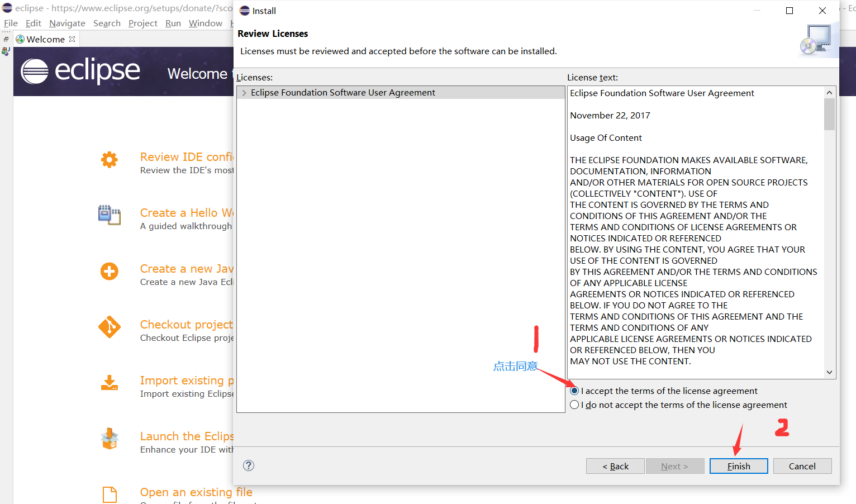This screenshot has height=504, width=856.
Task: Click the Create a Hello World link
Action: 187,213
